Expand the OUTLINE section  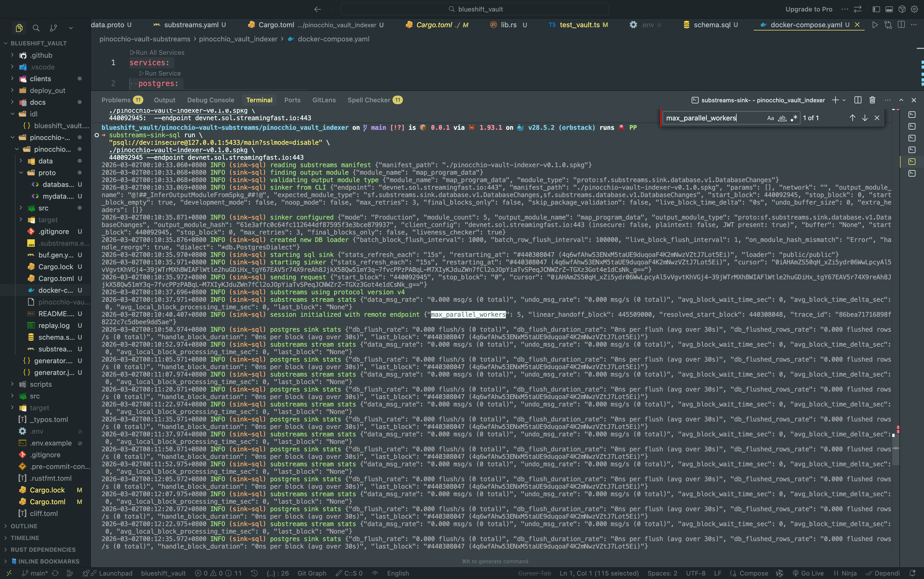coord(24,526)
